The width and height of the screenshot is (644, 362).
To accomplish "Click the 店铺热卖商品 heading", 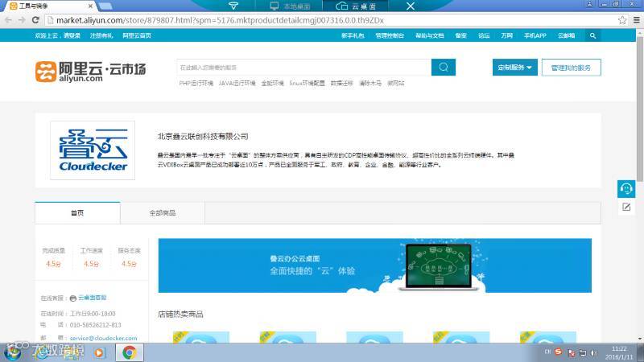I will (x=180, y=315).
